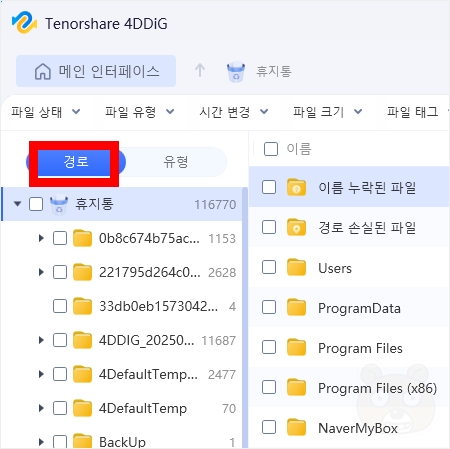Click the recycle bin icon in 휴지통 tree row
This screenshot has width=450, height=449.
coord(59,205)
